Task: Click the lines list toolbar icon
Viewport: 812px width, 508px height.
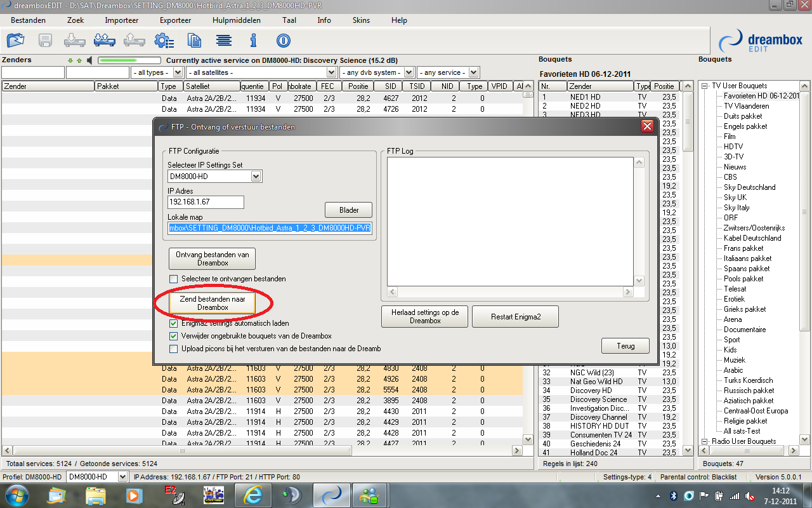Action: [x=223, y=41]
